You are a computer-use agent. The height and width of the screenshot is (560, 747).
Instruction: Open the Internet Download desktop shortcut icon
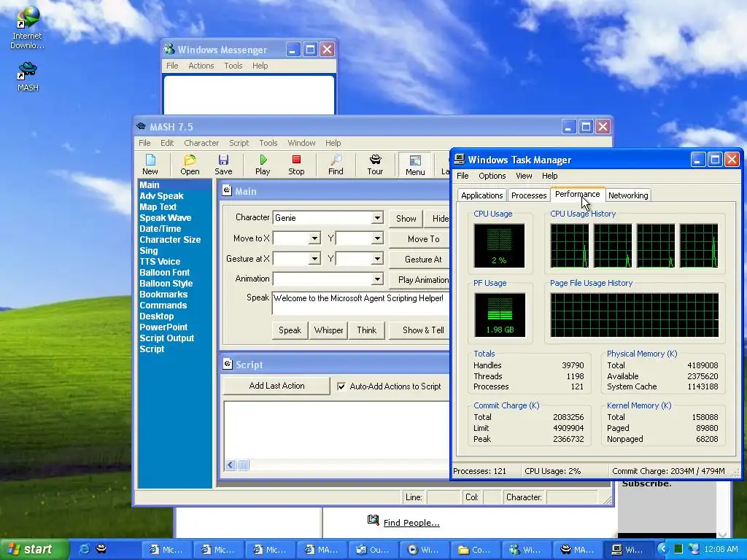coord(27,17)
